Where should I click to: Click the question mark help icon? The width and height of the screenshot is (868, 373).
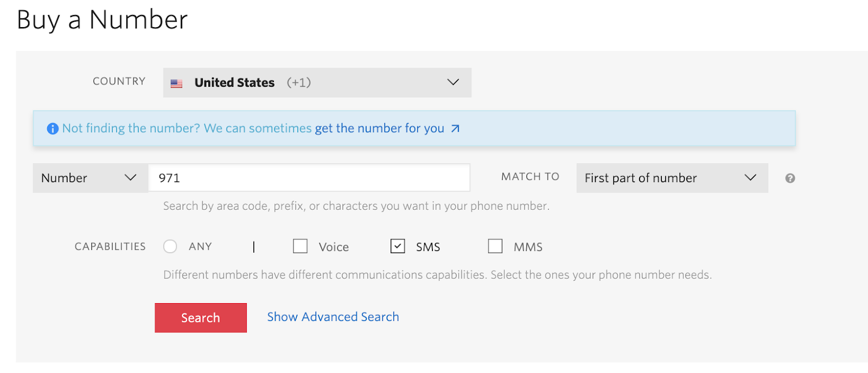pos(790,178)
